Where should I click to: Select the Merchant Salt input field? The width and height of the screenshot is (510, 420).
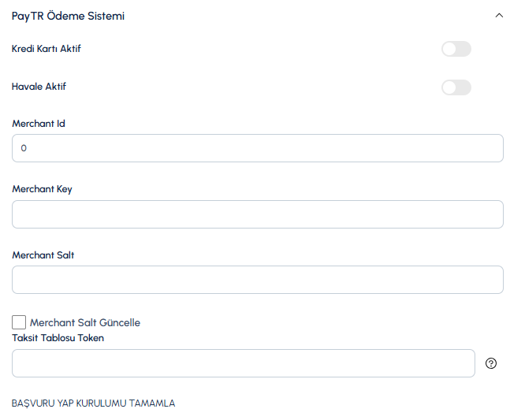coord(258,280)
